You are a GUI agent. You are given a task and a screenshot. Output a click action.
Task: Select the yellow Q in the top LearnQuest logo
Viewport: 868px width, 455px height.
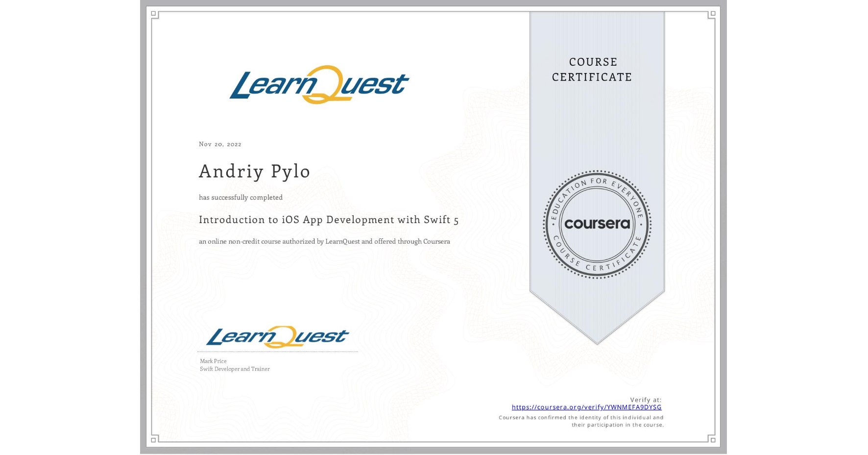(x=326, y=85)
